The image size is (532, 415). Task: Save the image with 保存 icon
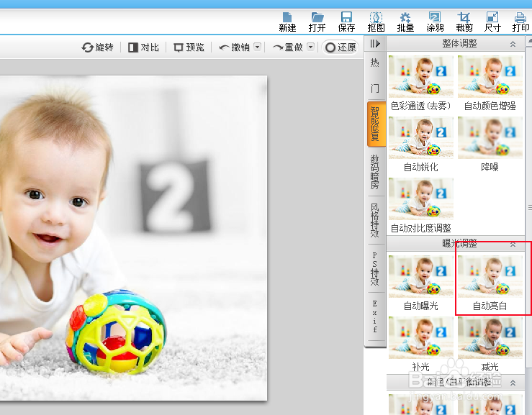click(x=346, y=22)
